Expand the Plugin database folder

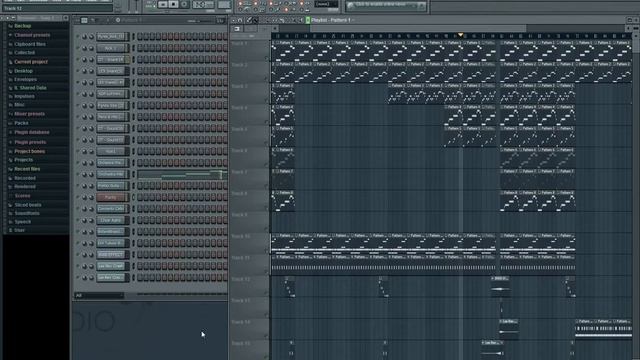[x=32, y=132]
